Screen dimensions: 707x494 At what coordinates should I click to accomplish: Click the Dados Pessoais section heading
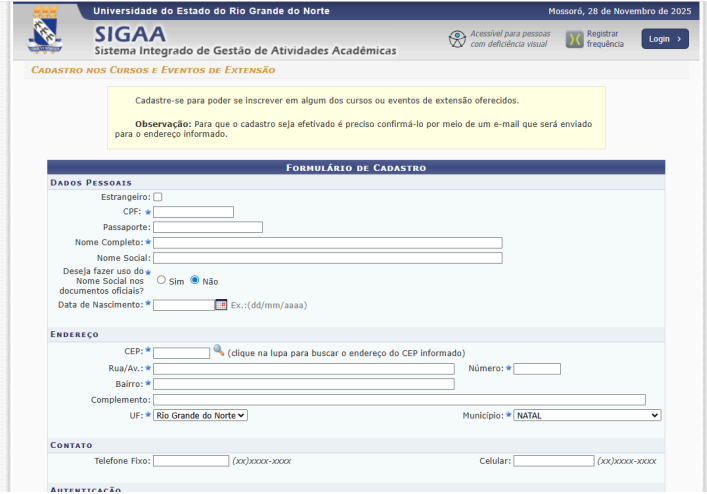click(x=91, y=183)
